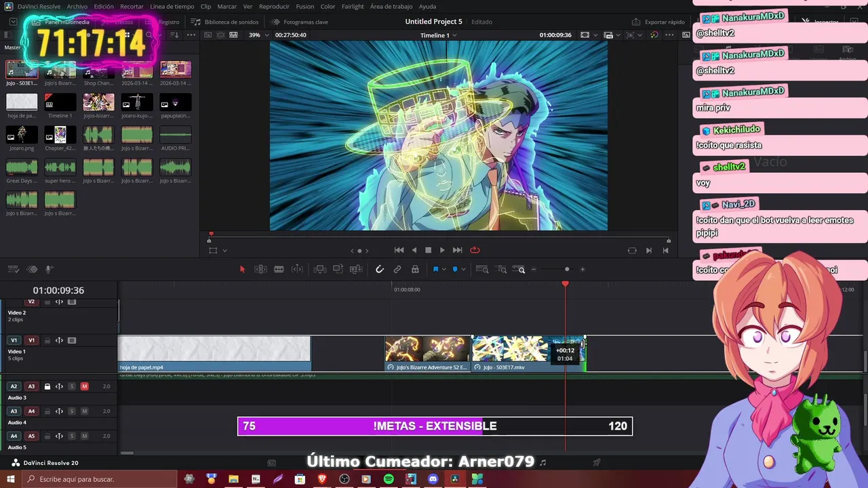Go to previous edit point icon

(x=665, y=250)
